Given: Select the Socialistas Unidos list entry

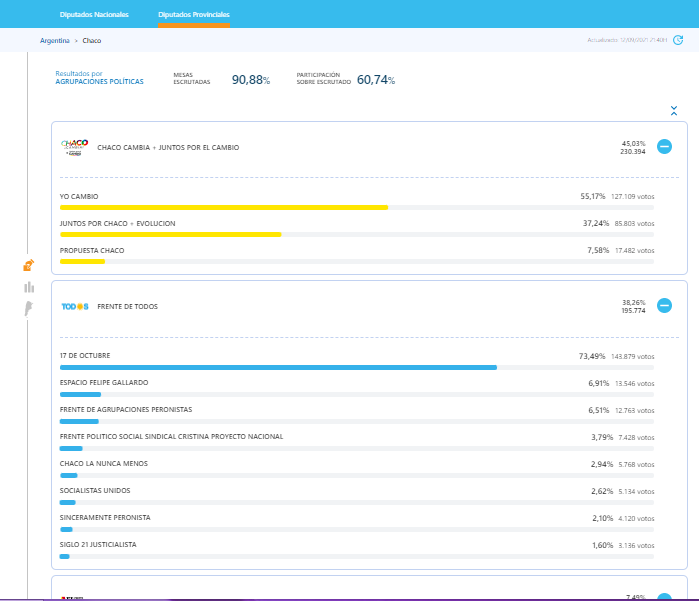Looking at the screenshot, I should (95, 490).
